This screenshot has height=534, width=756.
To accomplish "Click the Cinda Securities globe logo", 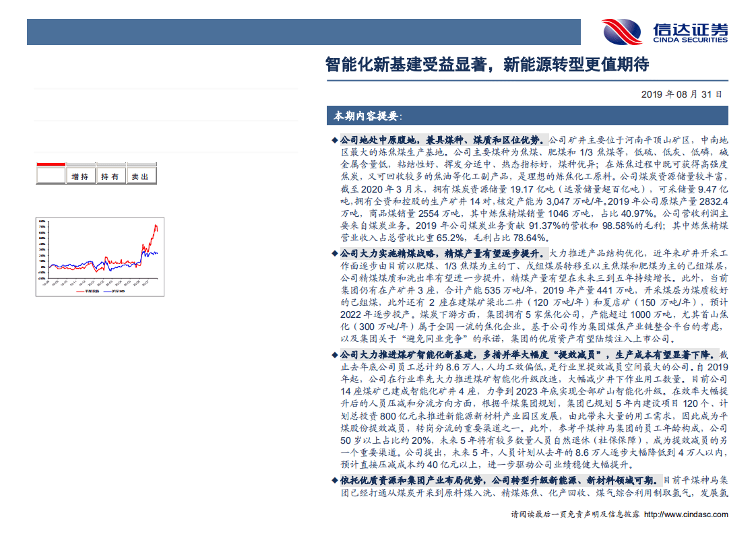I will tap(622, 32).
